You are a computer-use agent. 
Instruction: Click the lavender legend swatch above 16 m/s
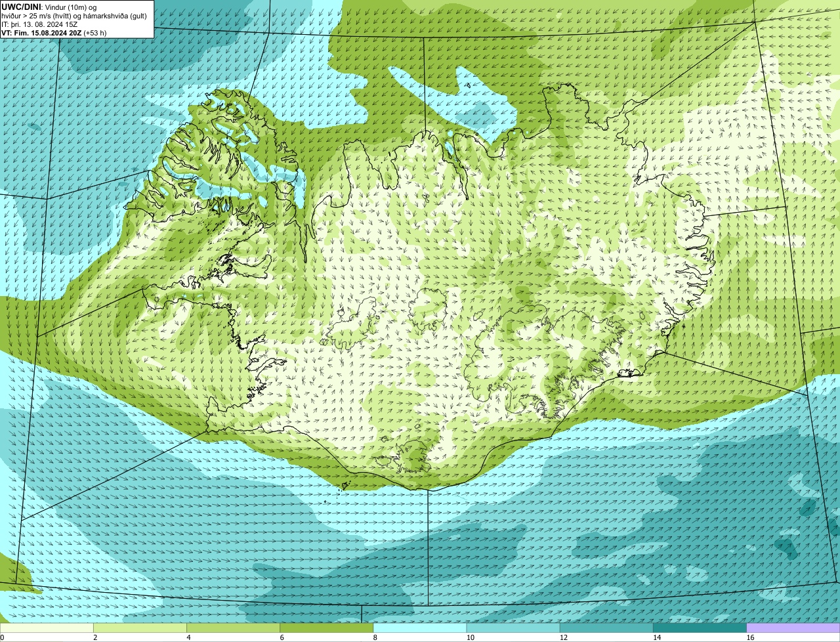tap(793, 628)
